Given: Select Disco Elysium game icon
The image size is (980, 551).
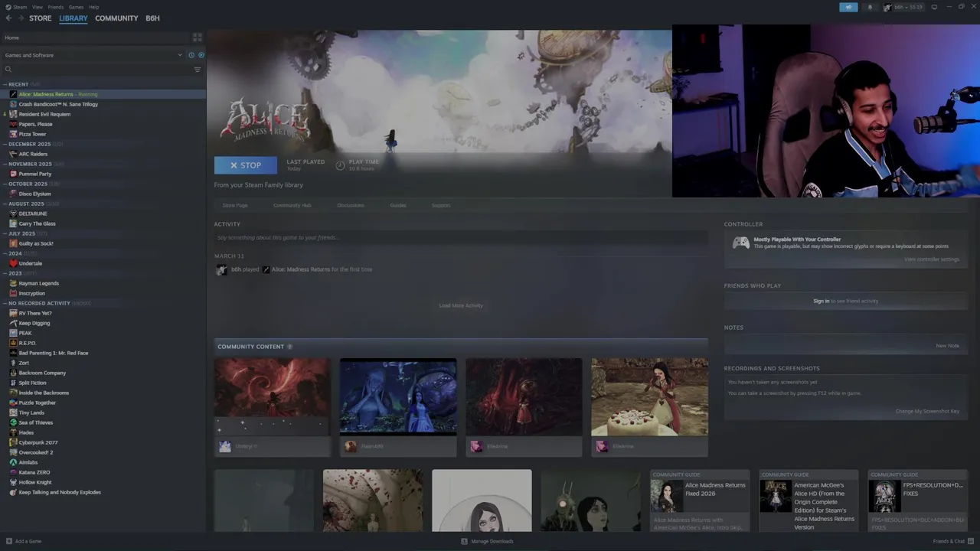Looking at the screenshot, I should (13, 194).
